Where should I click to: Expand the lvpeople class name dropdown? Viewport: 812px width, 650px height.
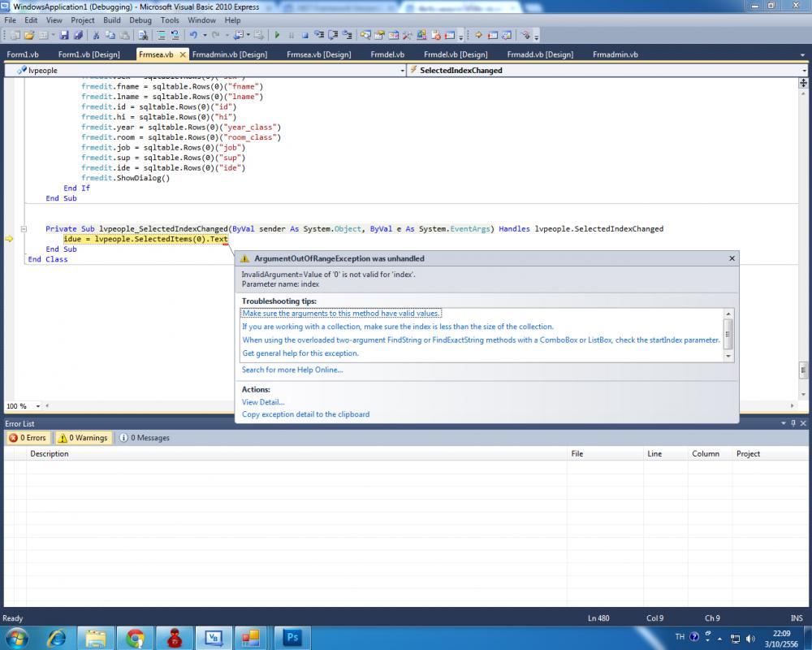pyautogui.click(x=401, y=71)
